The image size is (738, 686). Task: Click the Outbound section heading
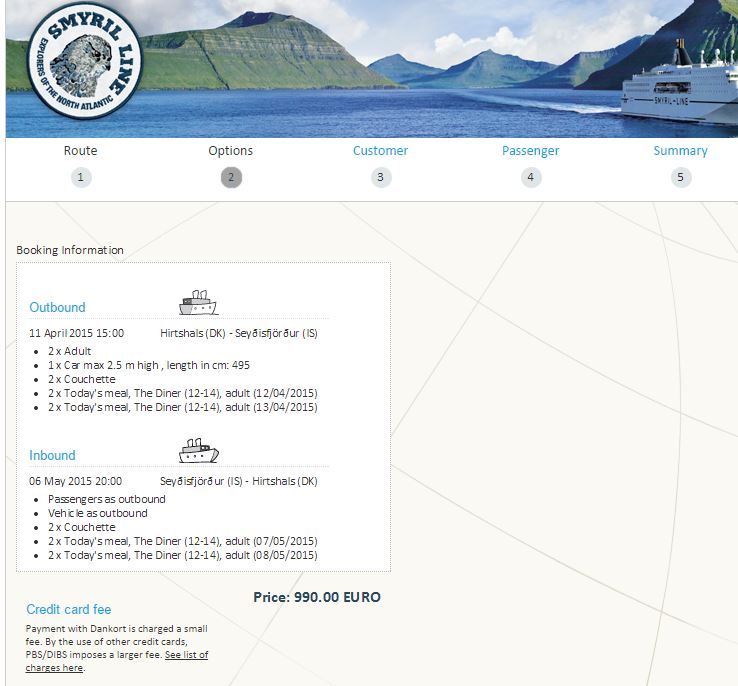tap(57, 307)
